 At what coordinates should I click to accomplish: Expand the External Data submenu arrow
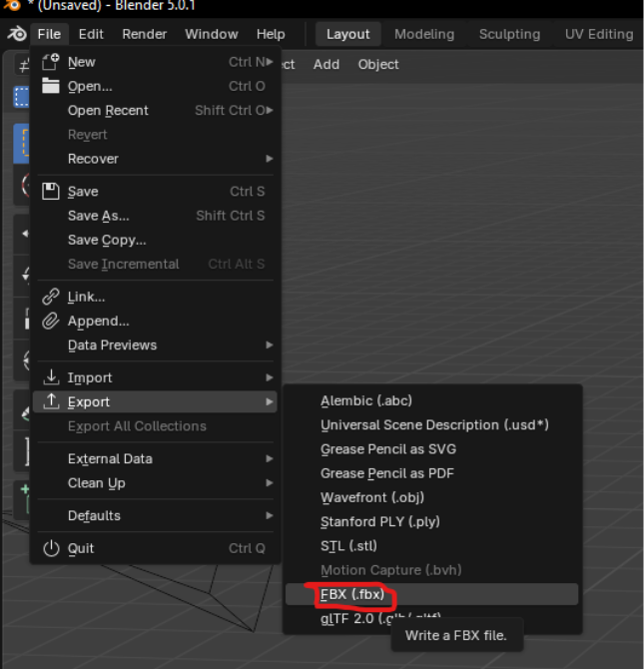(x=270, y=458)
